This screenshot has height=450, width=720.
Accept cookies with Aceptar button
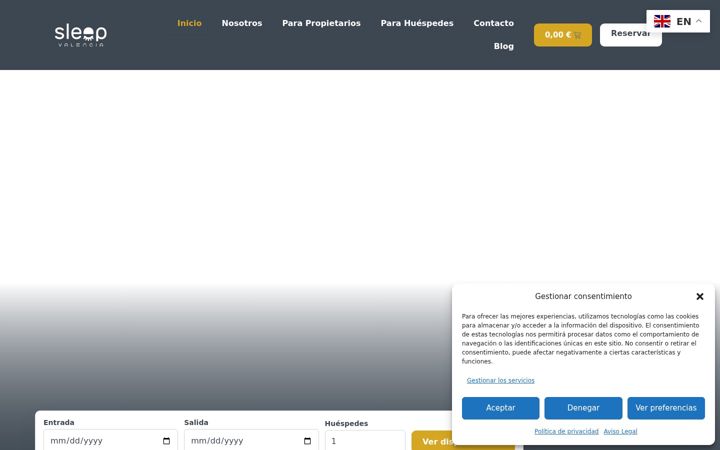click(x=501, y=408)
